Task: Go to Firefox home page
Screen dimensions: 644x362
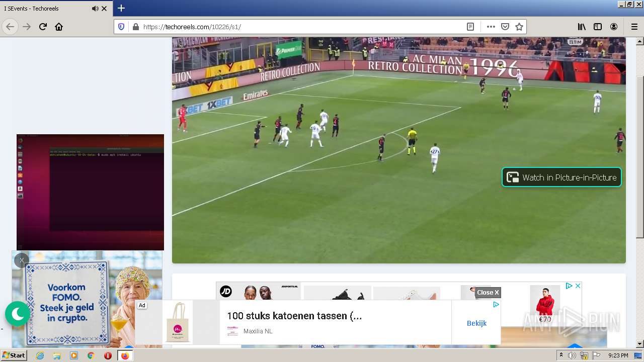Action: [x=59, y=27]
